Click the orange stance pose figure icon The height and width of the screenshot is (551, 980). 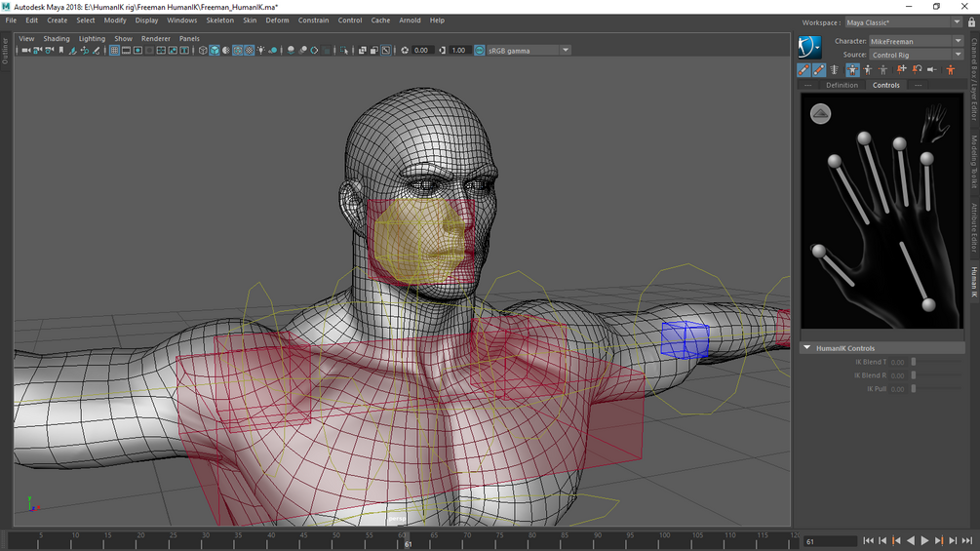pos(951,70)
